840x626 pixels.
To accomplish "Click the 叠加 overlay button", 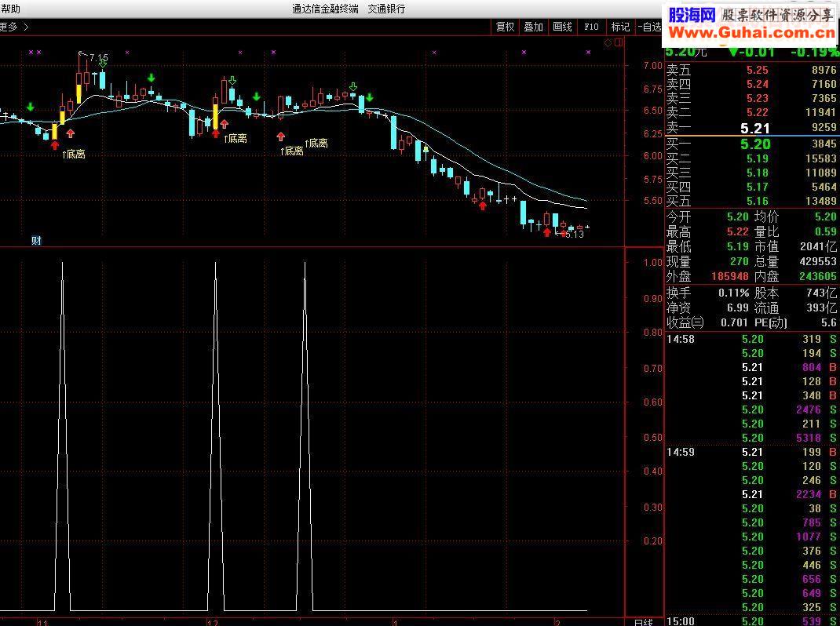I will 533,27.
